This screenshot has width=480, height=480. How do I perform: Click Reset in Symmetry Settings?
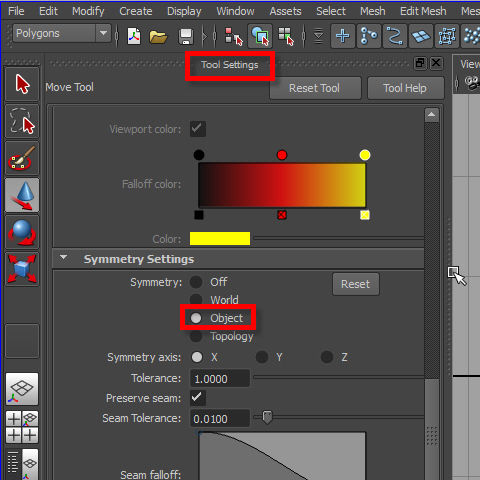(356, 284)
